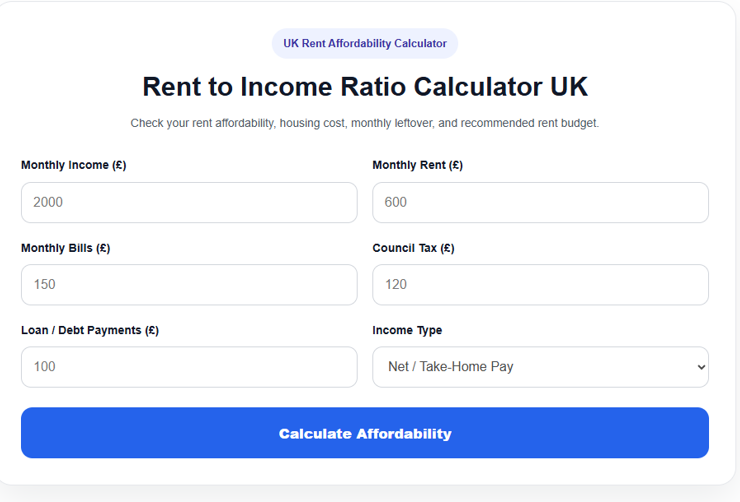The width and height of the screenshot is (740, 502).
Task: Click inside the Council Tax field
Action: (x=540, y=284)
